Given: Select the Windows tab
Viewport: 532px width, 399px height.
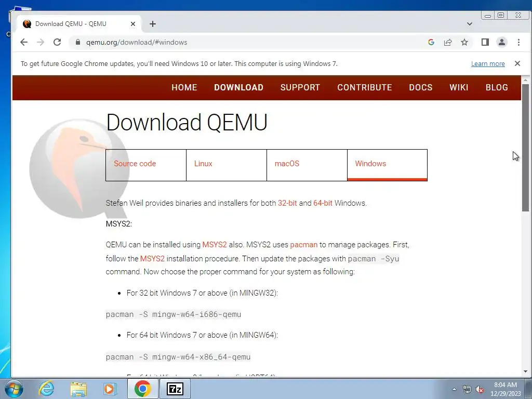Looking at the screenshot, I should [x=387, y=165].
